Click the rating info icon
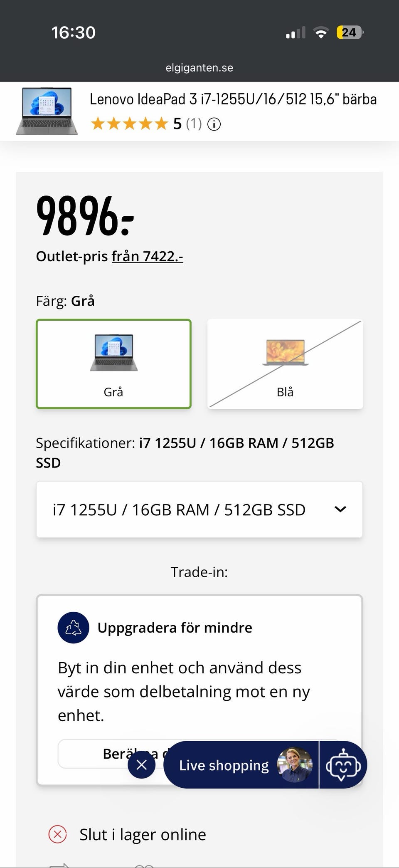 214,124
